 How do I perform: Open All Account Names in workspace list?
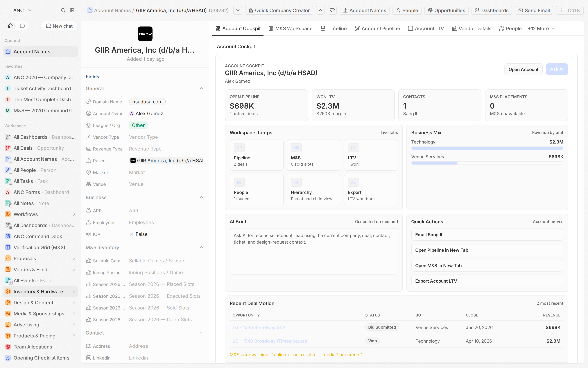[40, 159]
